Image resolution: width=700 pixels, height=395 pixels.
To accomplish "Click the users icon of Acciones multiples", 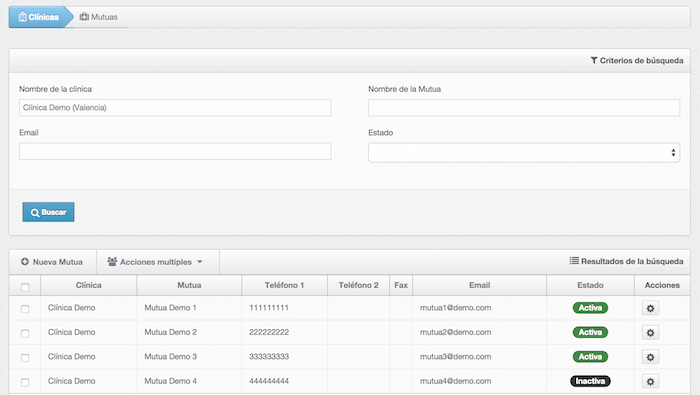I will [112, 262].
